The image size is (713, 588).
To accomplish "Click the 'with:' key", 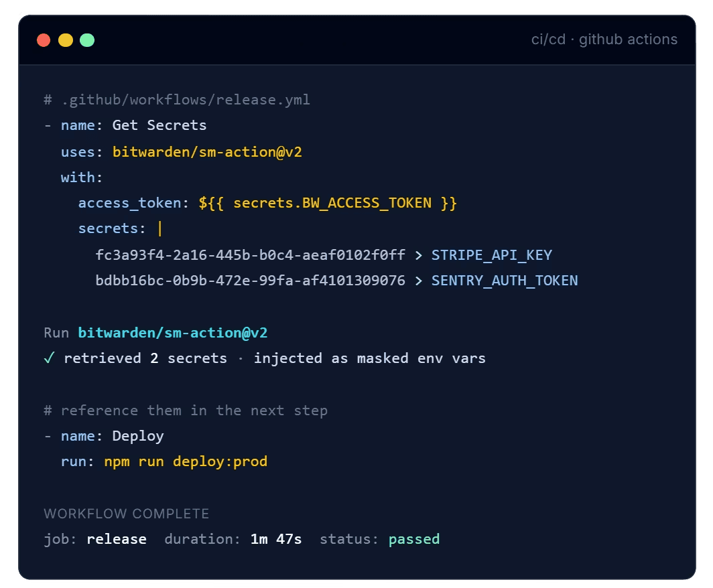I will pos(82,177).
